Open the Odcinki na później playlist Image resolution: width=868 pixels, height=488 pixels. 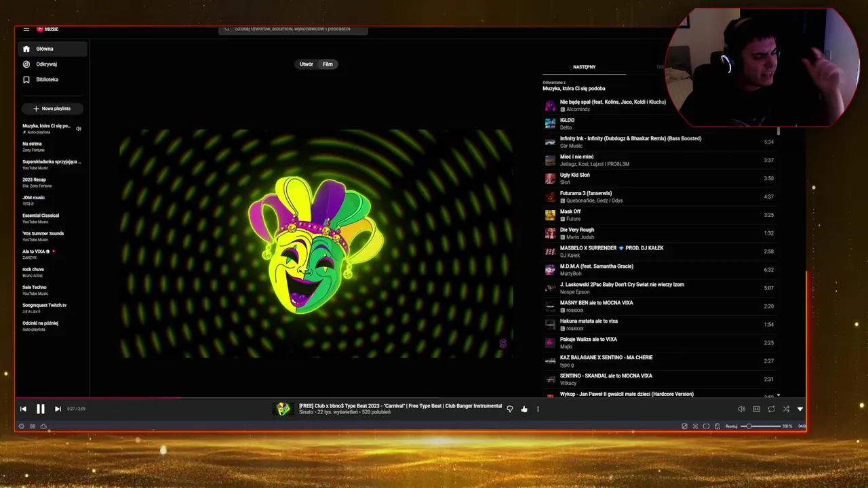click(x=52, y=325)
